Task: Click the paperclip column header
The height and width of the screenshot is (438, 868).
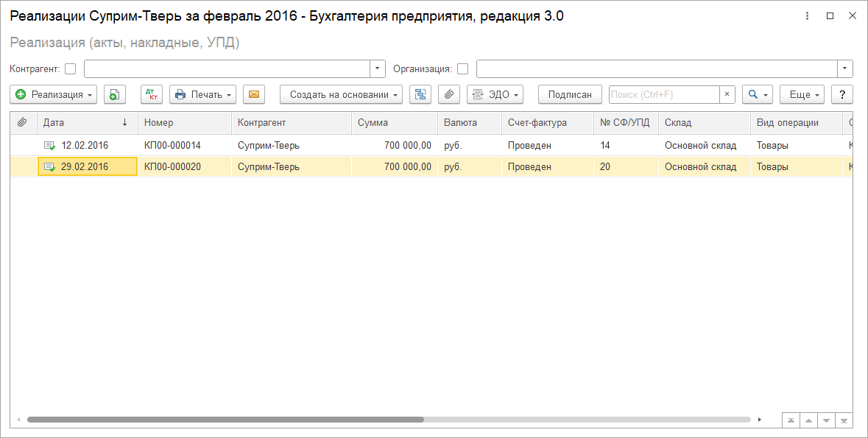Action: (x=23, y=122)
